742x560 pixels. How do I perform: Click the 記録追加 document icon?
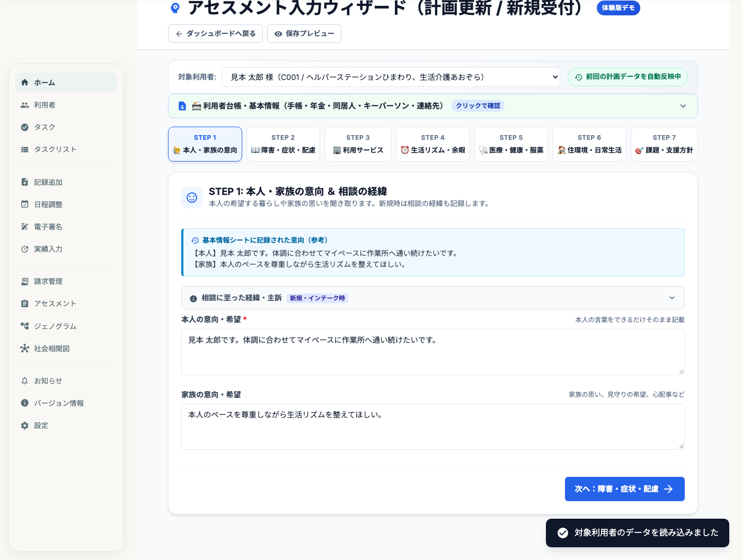point(24,182)
